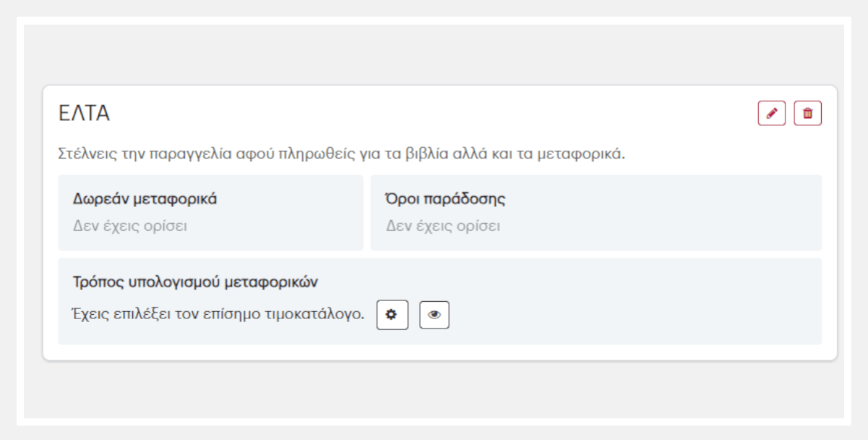Click the Τρόπος υπολογισμού μεταφορικών heading
Screen dimensions: 868x440
[196, 282]
